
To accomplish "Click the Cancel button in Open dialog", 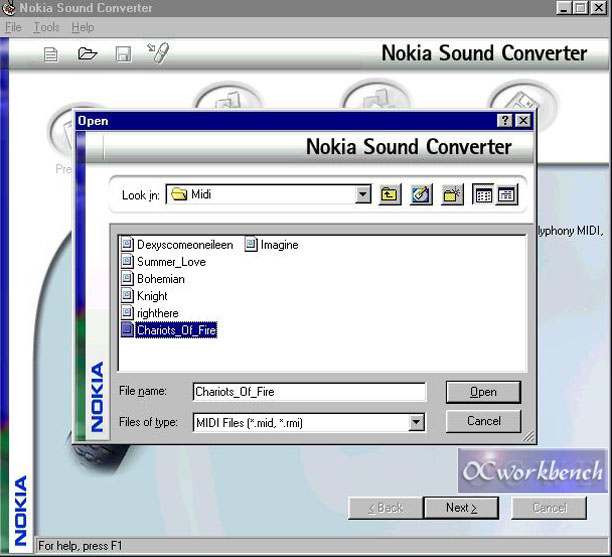I will tap(483, 421).
